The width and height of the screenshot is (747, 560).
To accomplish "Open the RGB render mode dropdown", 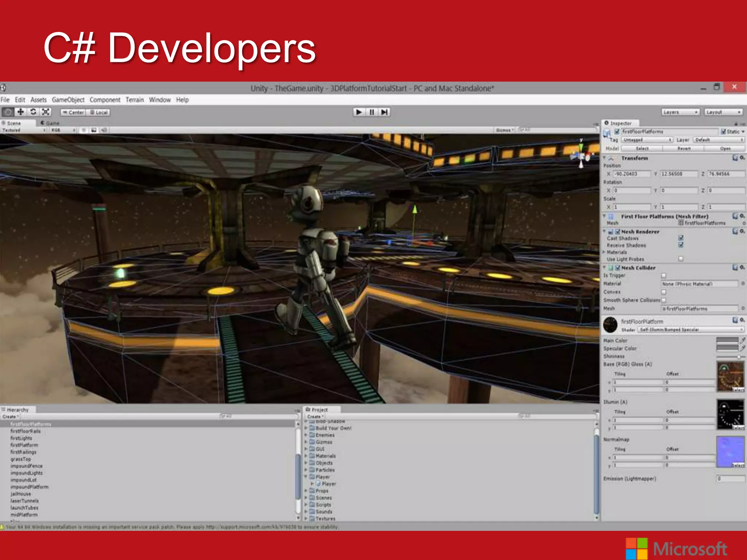I will (63, 130).
